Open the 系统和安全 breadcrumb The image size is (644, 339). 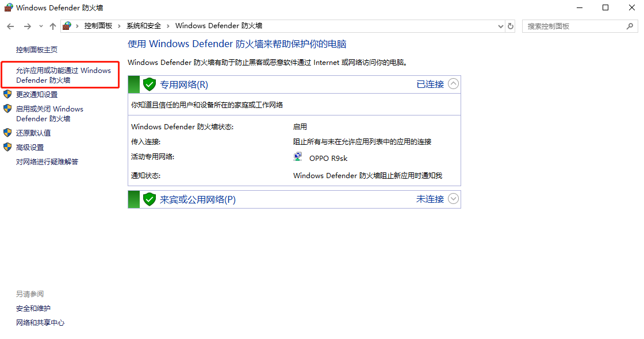(144, 26)
